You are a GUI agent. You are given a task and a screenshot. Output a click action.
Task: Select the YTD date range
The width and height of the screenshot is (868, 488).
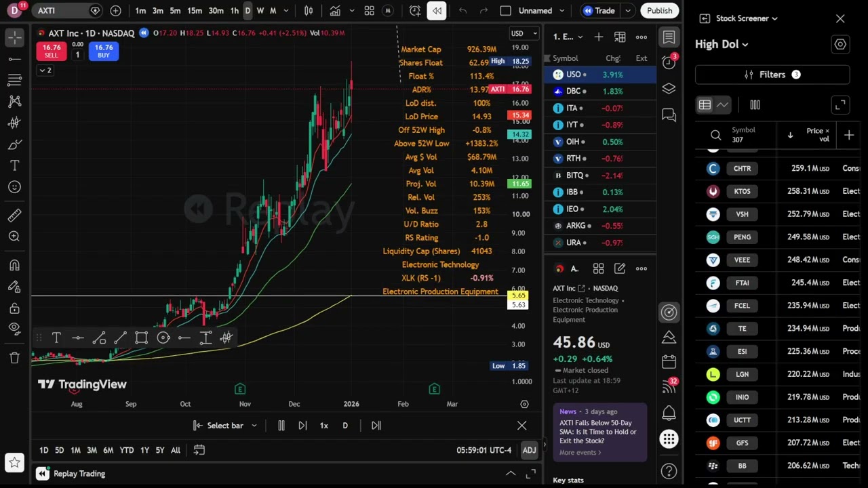(127, 450)
